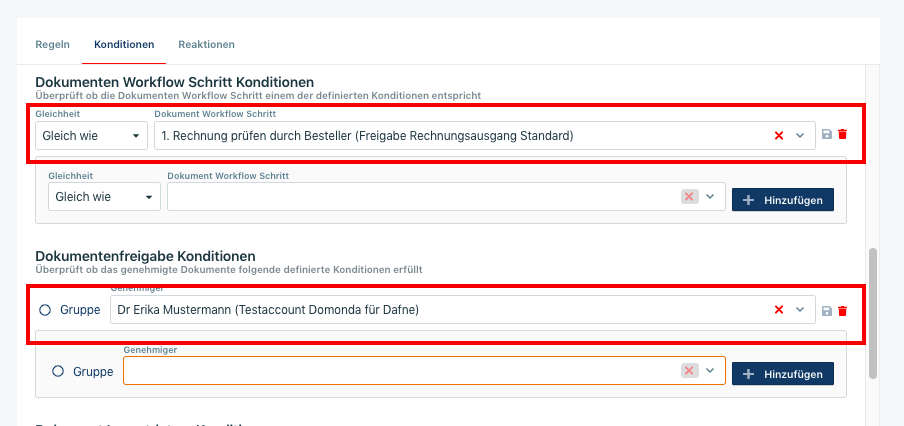Clear selected approver Erika Mustermann
The width and height of the screenshot is (904, 426).
point(779,310)
